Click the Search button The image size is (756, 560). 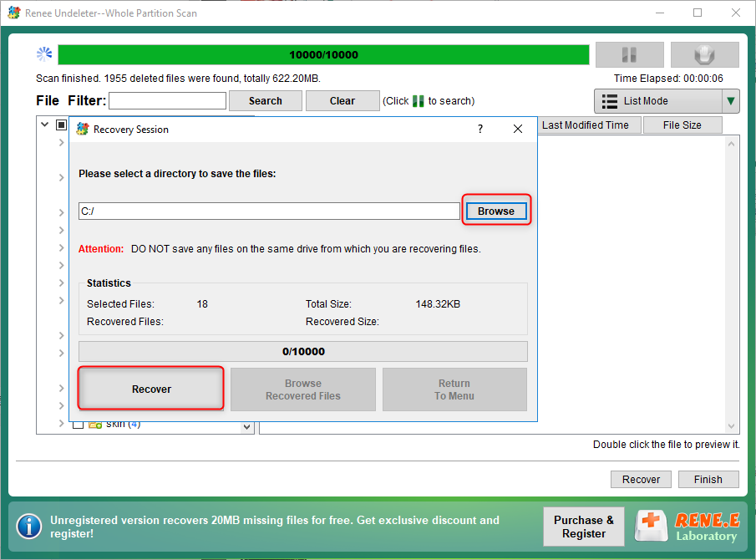[265, 101]
